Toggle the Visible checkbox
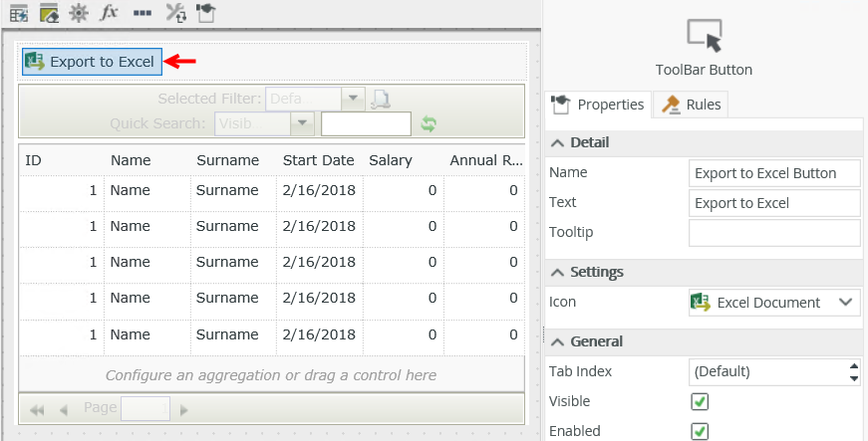Screen dimensions: 868x441 [x=700, y=401]
